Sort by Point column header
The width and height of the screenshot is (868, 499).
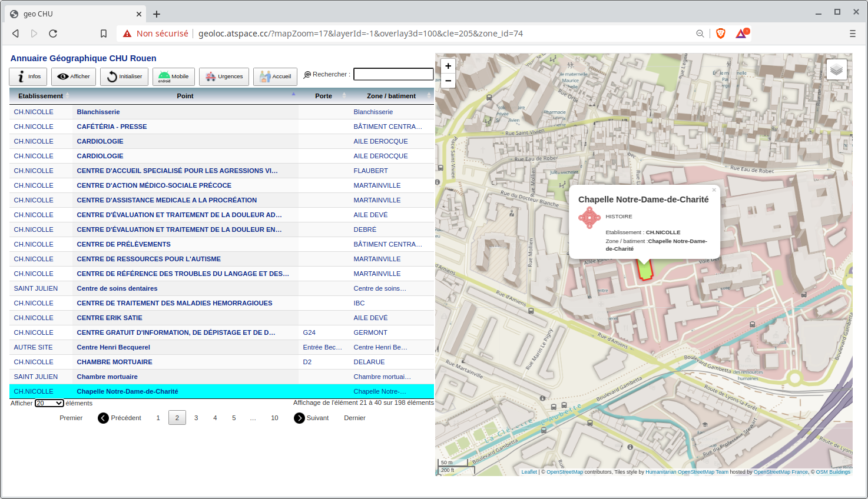185,96
